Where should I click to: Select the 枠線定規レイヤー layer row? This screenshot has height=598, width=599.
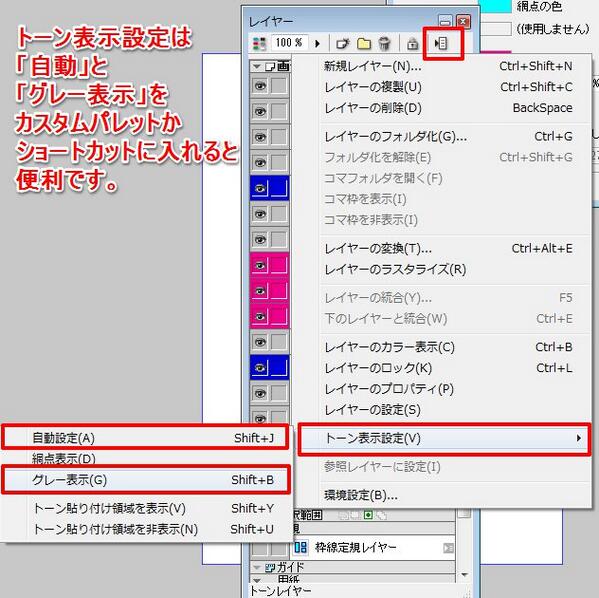pyautogui.click(x=373, y=548)
